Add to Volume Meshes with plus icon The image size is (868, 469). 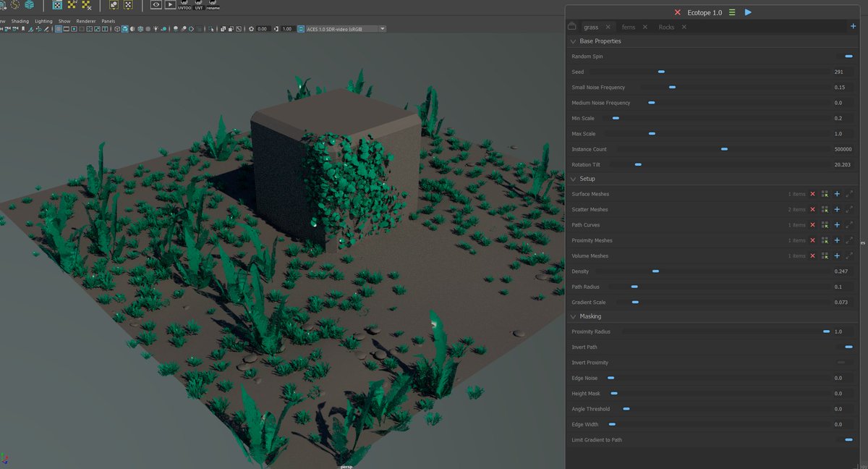(837, 255)
